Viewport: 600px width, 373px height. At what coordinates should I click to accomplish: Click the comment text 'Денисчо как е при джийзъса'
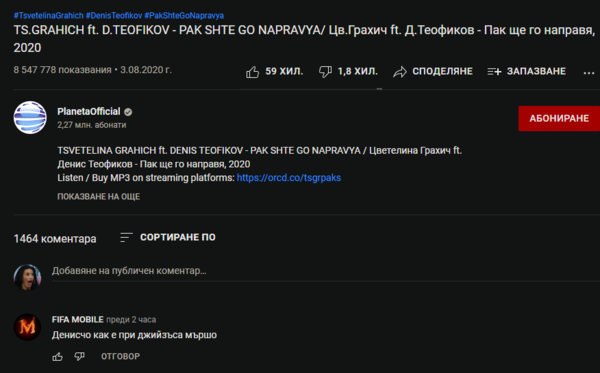coord(134,335)
